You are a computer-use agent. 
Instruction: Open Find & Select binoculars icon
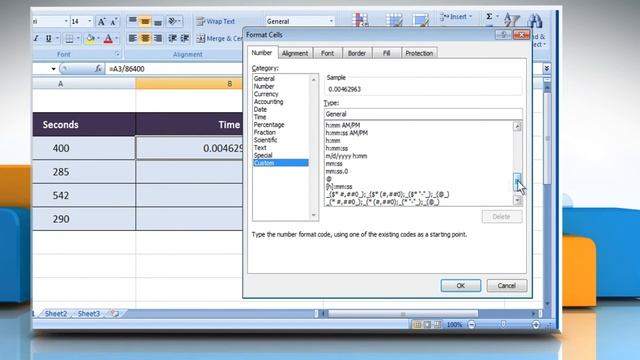pyautogui.click(x=535, y=20)
